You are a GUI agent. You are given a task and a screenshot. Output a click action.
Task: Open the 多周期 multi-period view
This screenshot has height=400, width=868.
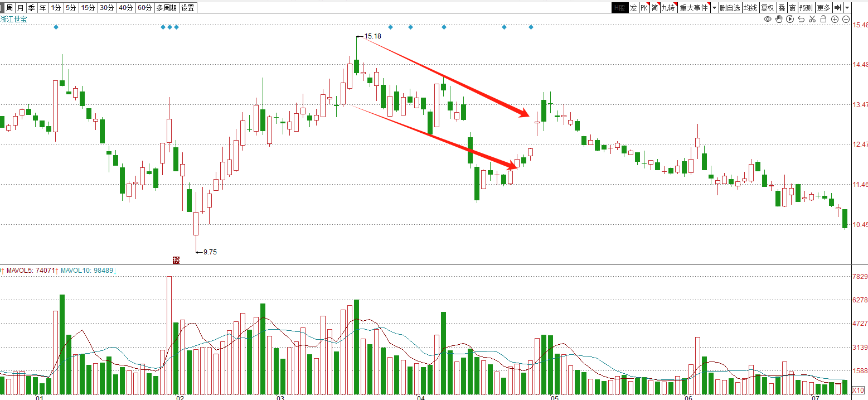167,8
